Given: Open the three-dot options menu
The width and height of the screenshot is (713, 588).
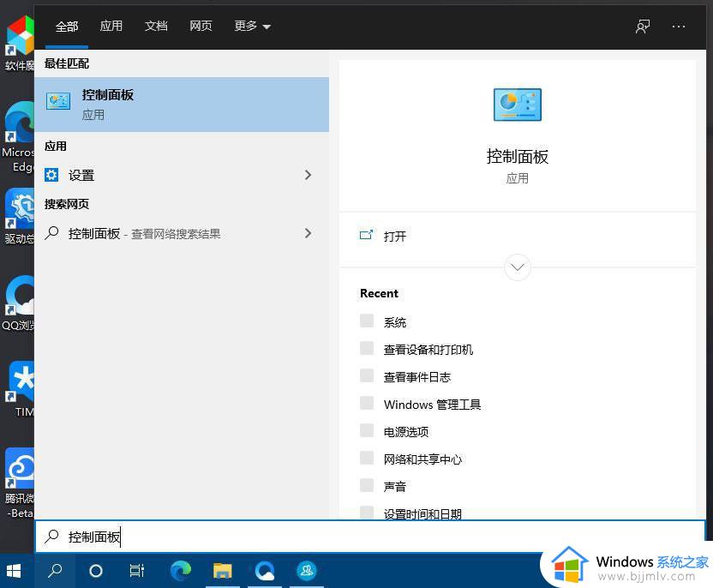Looking at the screenshot, I should click(679, 27).
